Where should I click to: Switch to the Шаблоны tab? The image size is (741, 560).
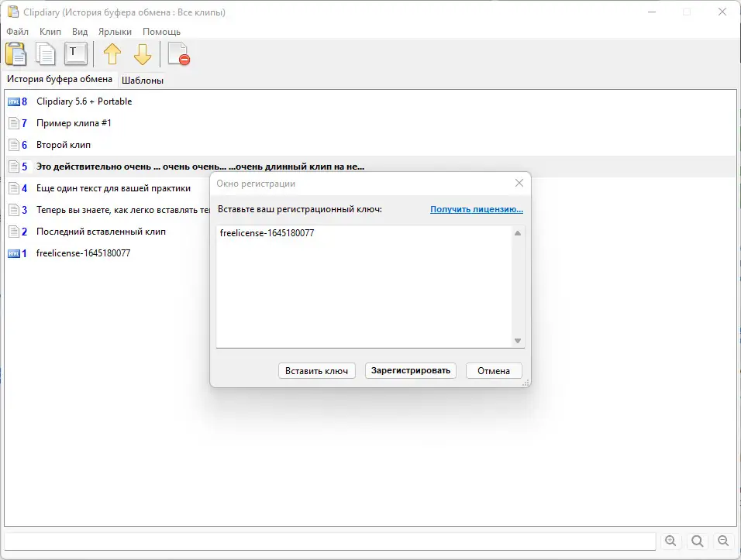[143, 81]
